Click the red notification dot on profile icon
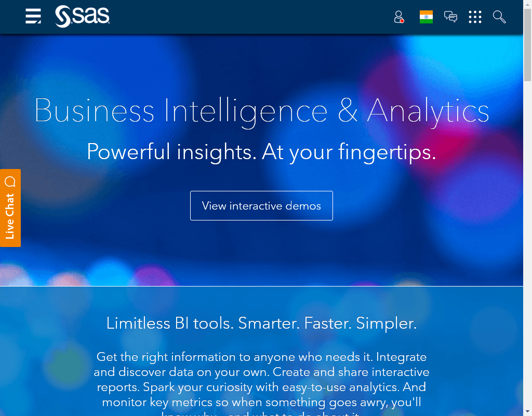Viewport: 532px width, 416px height. pyautogui.click(x=402, y=21)
